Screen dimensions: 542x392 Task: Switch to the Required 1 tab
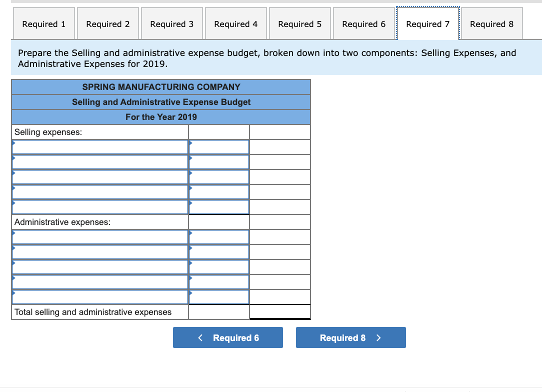coord(44,24)
